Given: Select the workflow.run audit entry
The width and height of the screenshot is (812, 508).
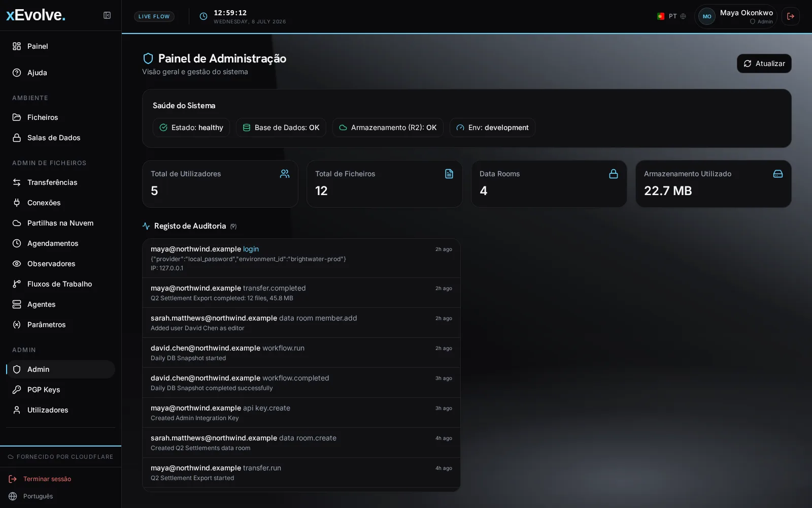Looking at the screenshot, I should click(x=301, y=353).
